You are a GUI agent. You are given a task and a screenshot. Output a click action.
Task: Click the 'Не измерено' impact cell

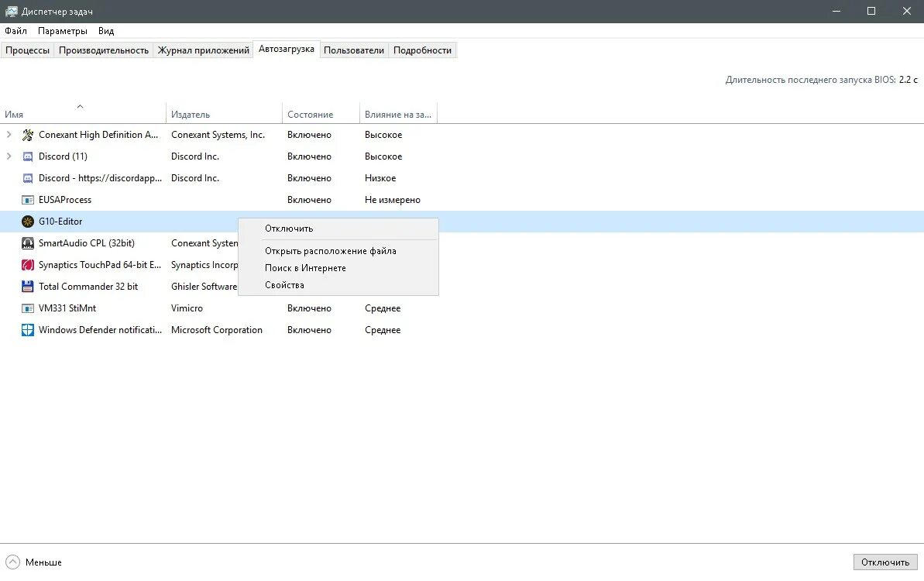(x=393, y=200)
